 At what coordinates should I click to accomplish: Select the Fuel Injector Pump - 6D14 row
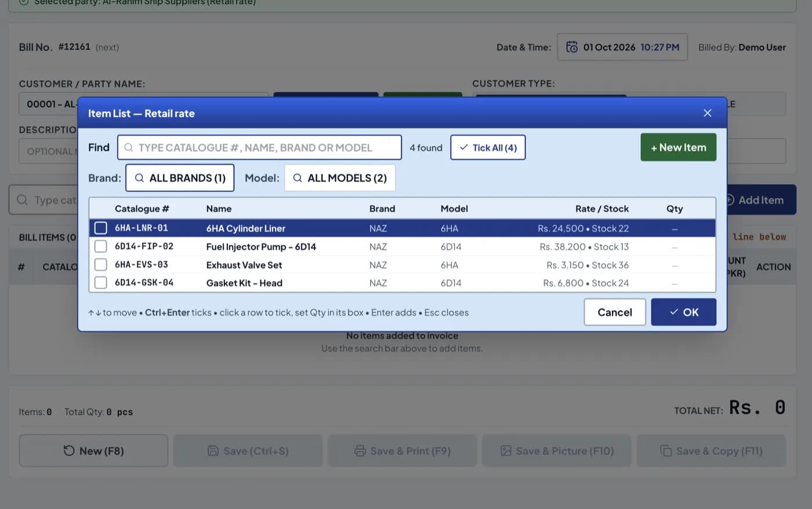click(403, 246)
